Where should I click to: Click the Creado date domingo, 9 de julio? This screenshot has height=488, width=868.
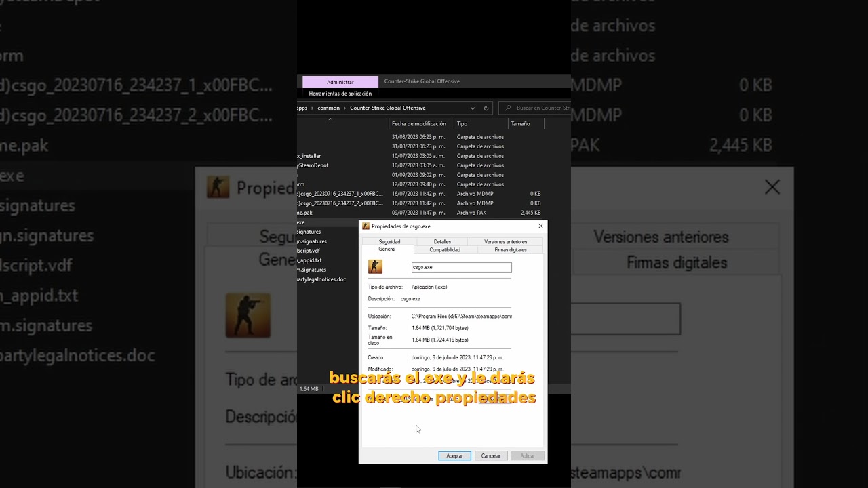458,357
